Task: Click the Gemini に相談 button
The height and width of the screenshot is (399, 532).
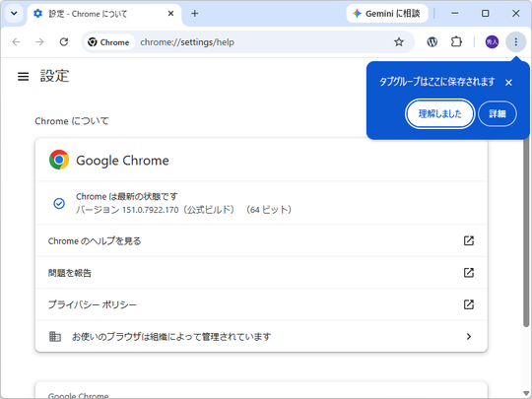Action: click(387, 14)
